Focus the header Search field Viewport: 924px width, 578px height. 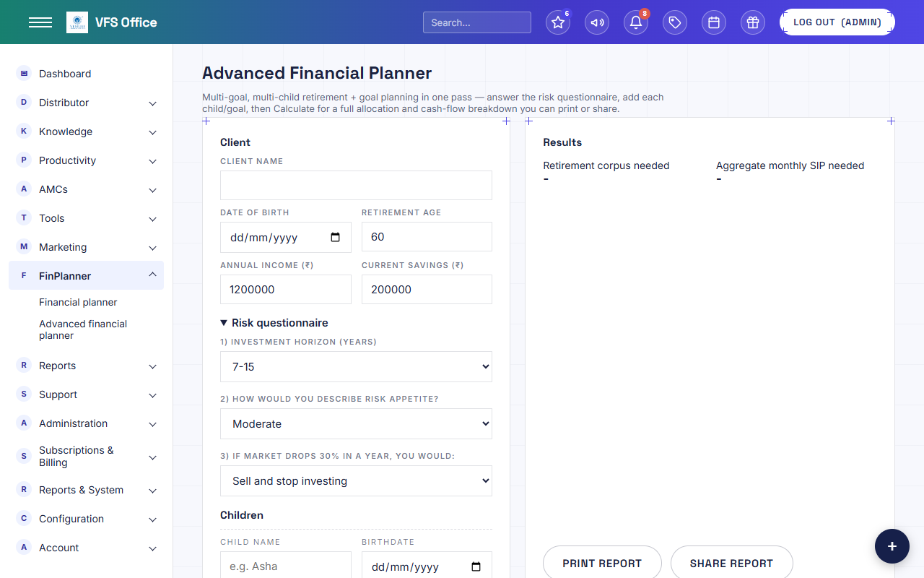pos(477,22)
